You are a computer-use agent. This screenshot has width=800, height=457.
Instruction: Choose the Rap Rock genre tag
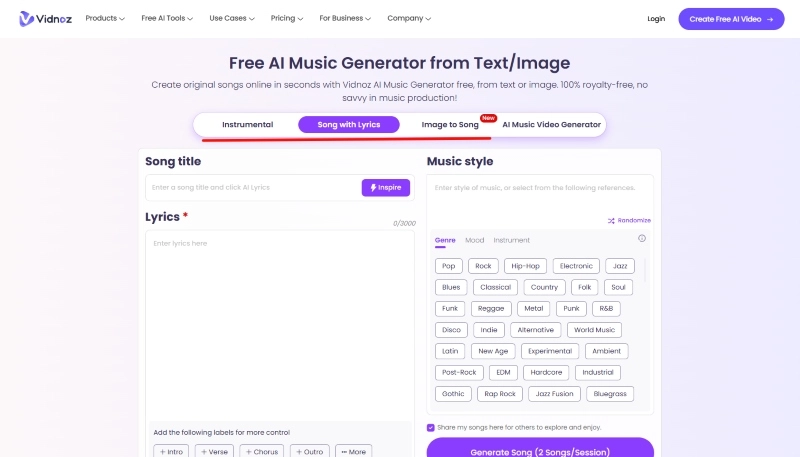tap(500, 394)
